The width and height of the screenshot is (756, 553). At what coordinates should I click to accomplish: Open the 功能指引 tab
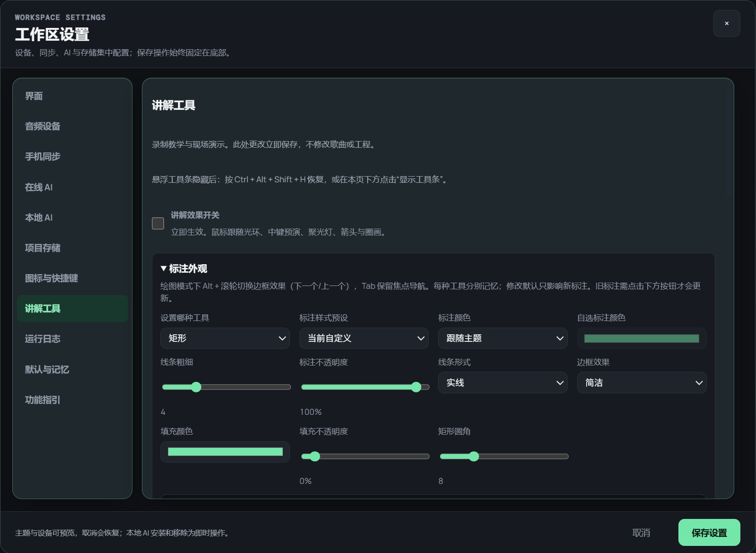coord(72,400)
